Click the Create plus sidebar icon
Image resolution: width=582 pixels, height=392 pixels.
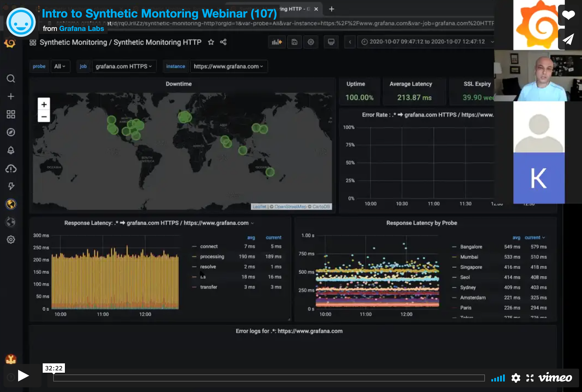11,96
